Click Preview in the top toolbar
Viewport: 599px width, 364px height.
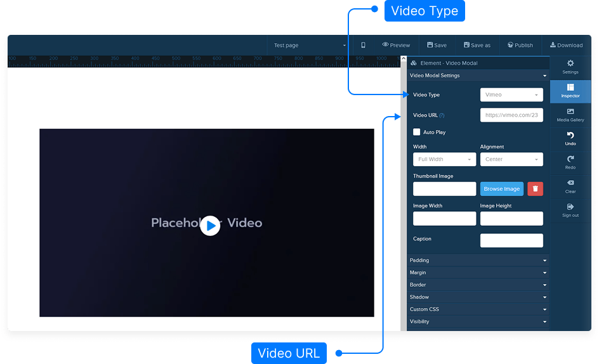[396, 45]
